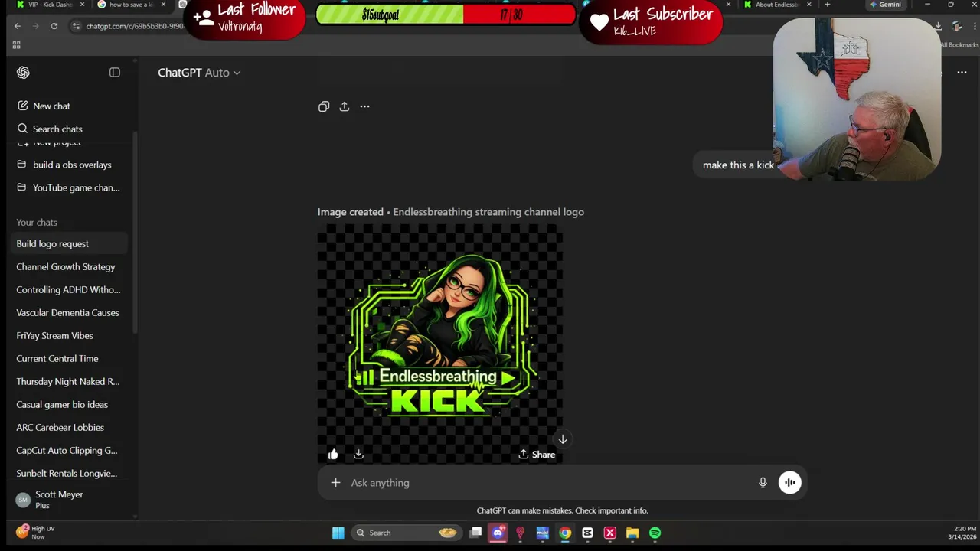
Task: Open the Windows Start menu
Action: (x=338, y=533)
